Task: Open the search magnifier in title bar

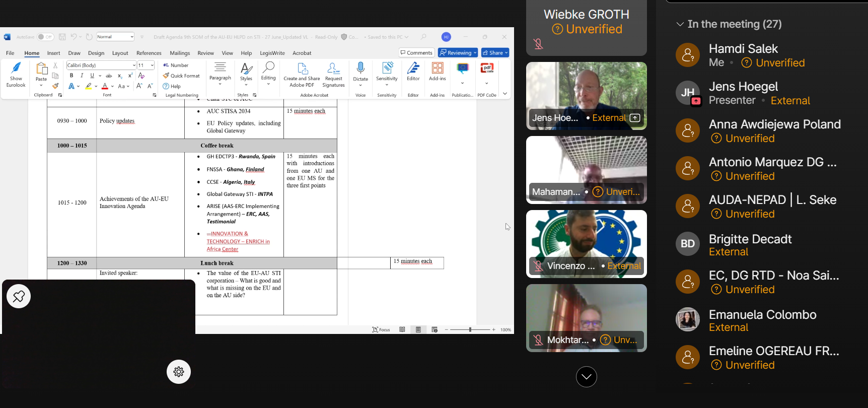Action: click(423, 37)
